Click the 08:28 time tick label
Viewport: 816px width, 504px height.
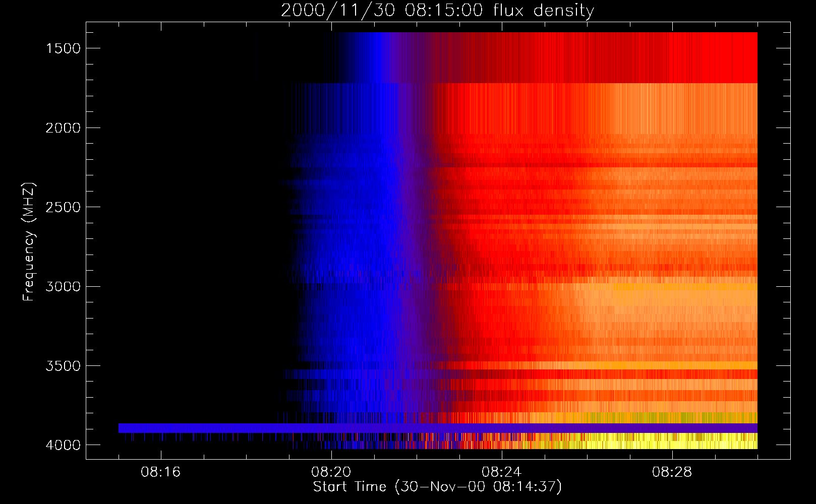pyautogui.click(x=672, y=472)
